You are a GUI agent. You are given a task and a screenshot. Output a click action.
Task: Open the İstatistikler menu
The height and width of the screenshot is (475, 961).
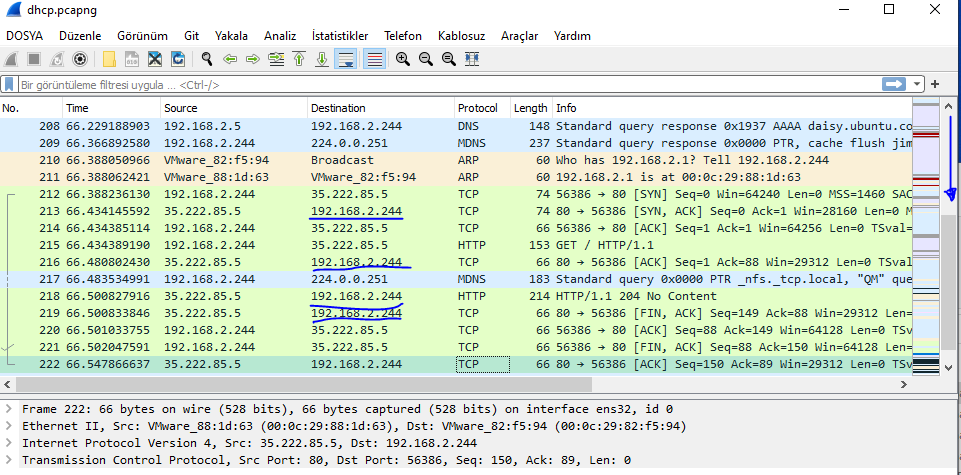[x=340, y=36]
